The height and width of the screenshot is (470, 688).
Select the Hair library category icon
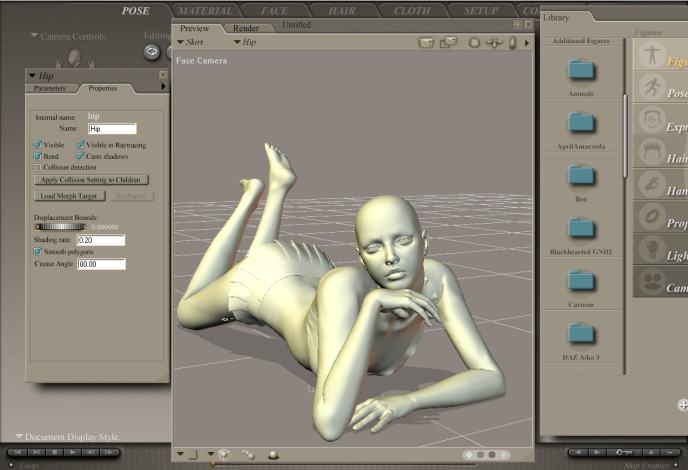pos(653,152)
